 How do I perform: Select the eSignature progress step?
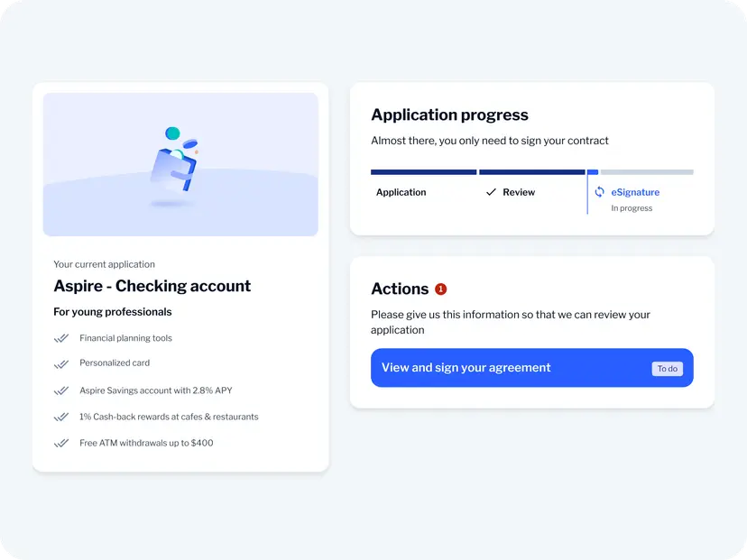pos(635,192)
